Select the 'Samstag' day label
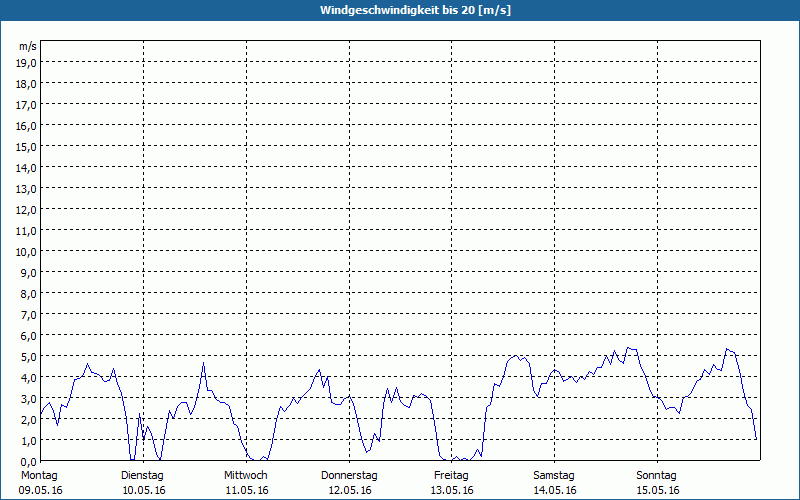Screen dimensions: 800x500 pyautogui.click(x=554, y=476)
